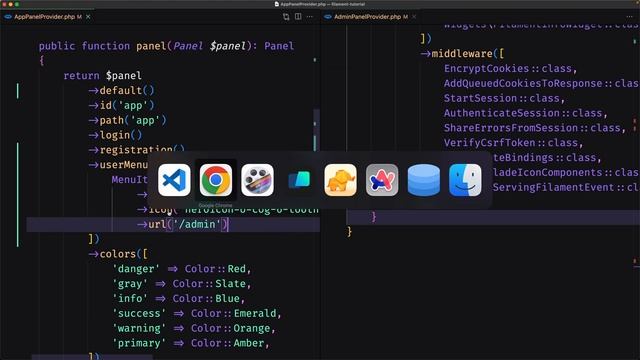Screen dimensions: 640x360
Task: Click 'public function panel' declaration text
Action: [102, 46]
